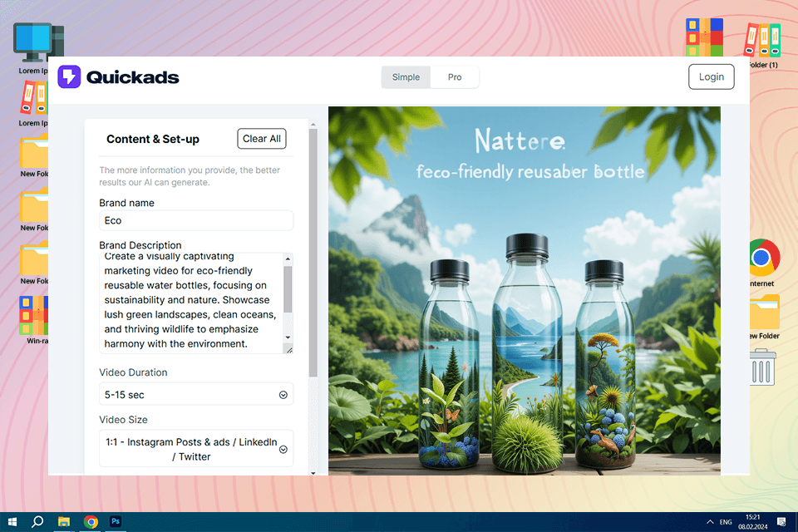Click the Clear All button
This screenshot has width=798, height=532.
262,139
